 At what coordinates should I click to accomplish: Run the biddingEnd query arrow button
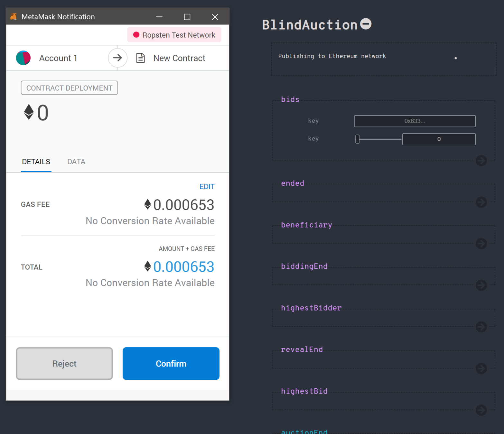click(x=481, y=285)
